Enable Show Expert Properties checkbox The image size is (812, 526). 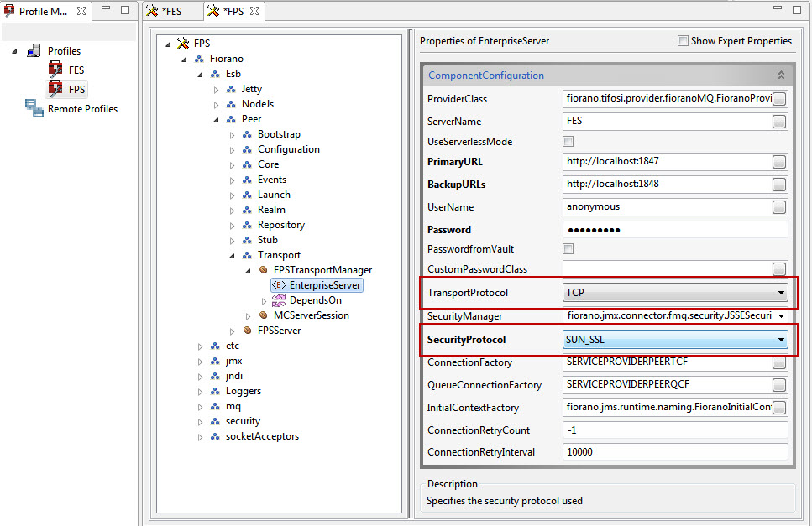[x=683, y=41]
